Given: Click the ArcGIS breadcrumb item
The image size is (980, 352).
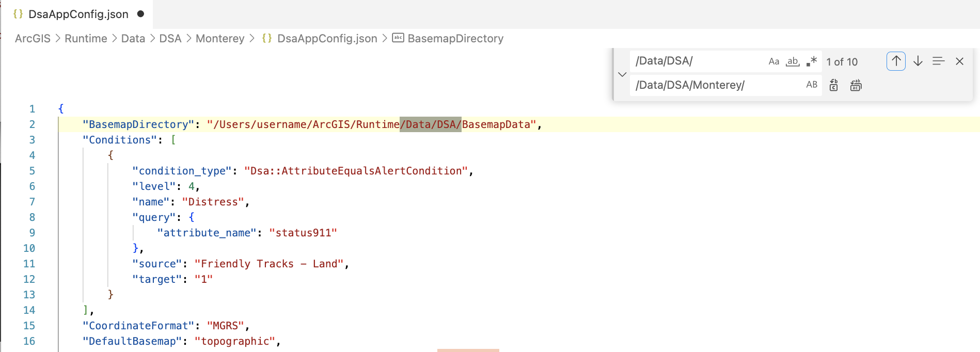Looking at the screenshot, I should coord(33,39).
